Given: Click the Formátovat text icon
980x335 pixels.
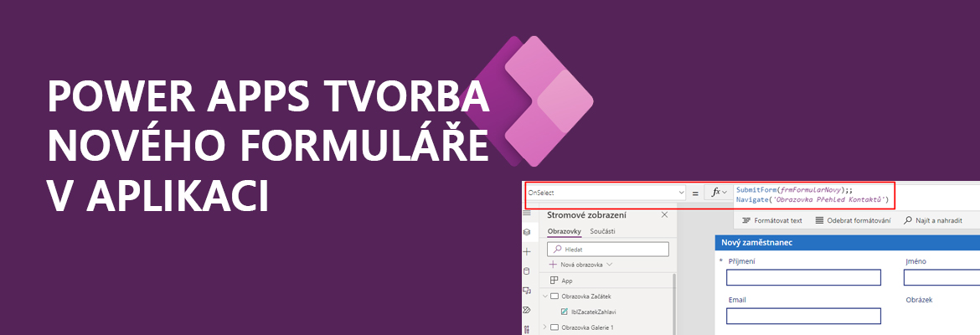Looking at the screenshot, I should [745, 220].
